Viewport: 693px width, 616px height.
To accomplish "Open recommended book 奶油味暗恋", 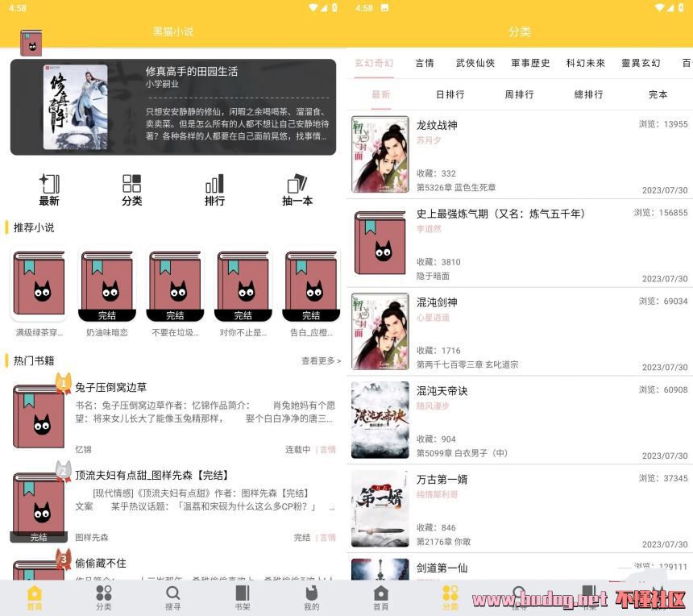I will pos(107,293).
